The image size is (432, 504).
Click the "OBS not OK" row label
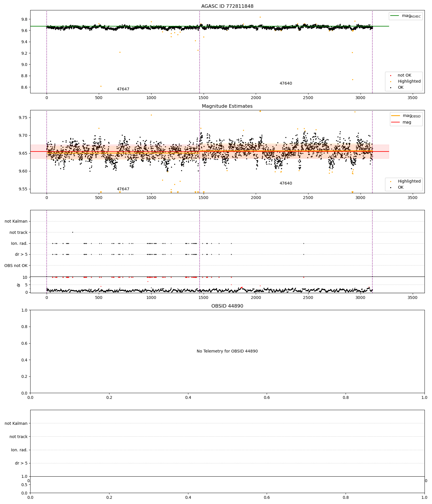[16, 266]
